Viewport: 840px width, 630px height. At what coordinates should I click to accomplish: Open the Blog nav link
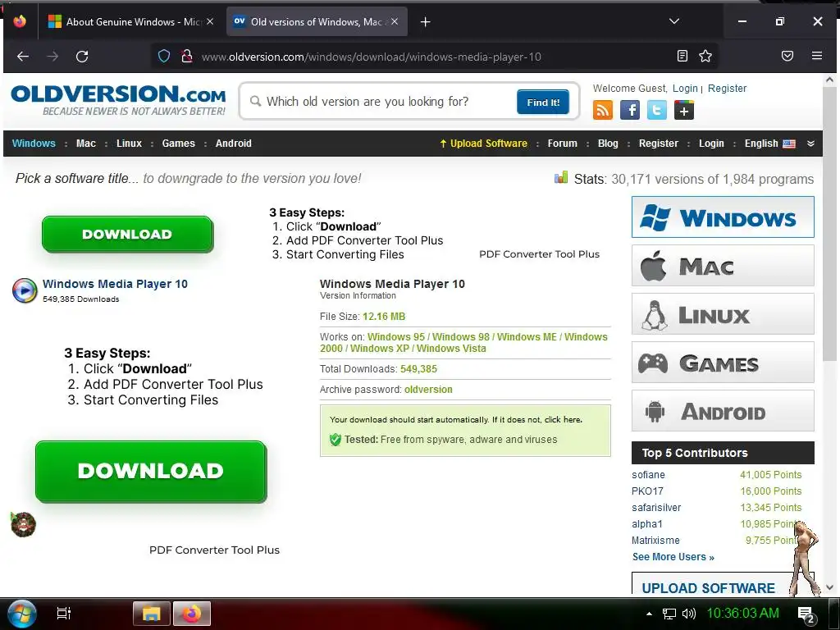[608, 144]
